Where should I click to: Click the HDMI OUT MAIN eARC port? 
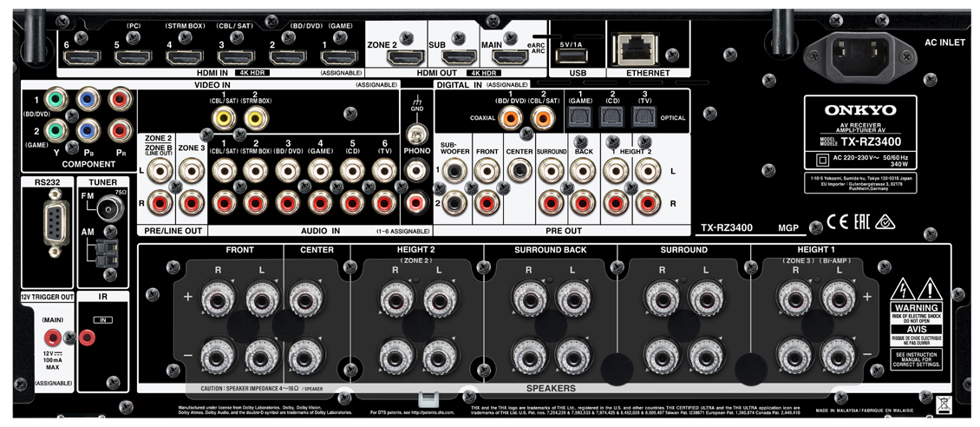(x=511, y=57)
